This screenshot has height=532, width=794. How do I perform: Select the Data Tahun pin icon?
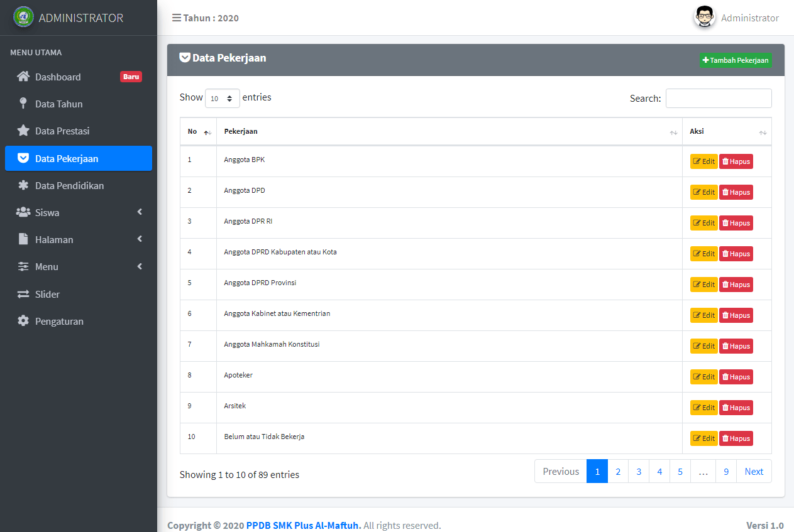point(21,104)
